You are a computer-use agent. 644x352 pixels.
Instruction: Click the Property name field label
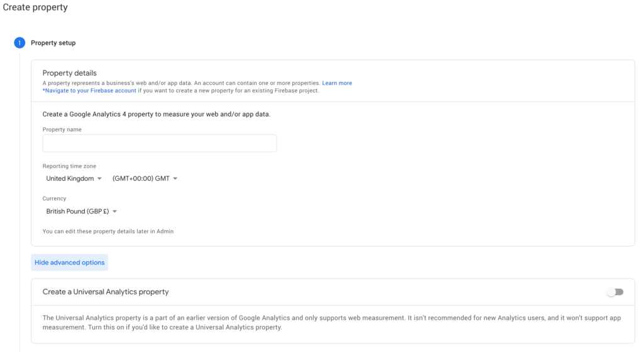(x=62, y=130)
